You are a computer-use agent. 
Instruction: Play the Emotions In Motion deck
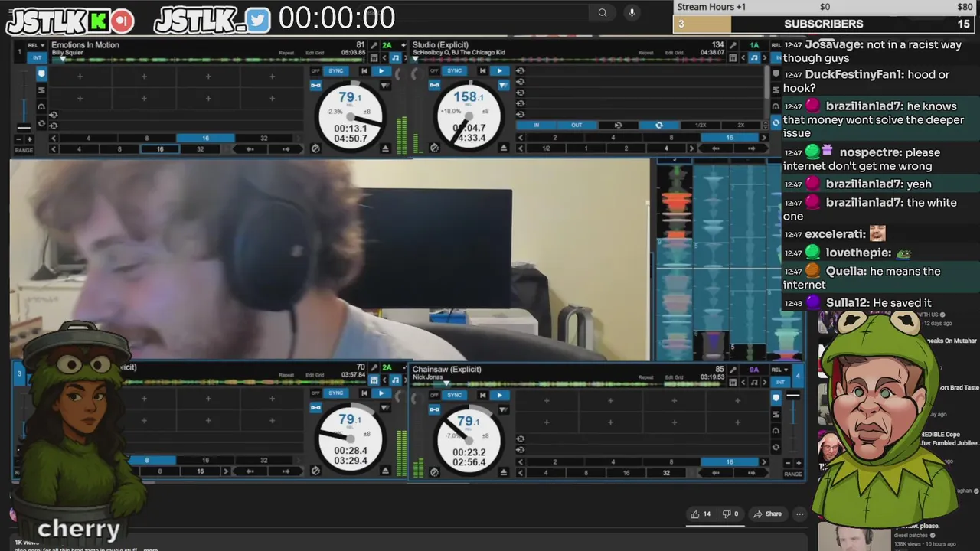tap(381, 71)
